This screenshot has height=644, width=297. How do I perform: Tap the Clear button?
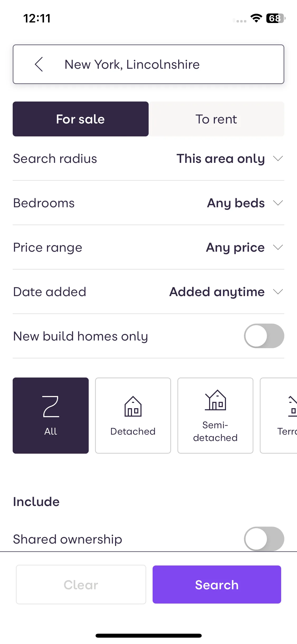(81, 585)
